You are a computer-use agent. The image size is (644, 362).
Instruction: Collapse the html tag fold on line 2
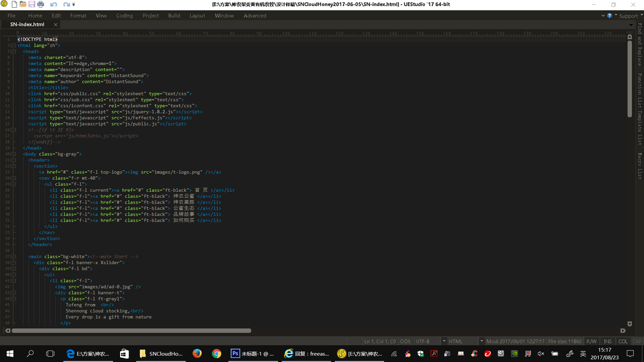tap(13, 46)
